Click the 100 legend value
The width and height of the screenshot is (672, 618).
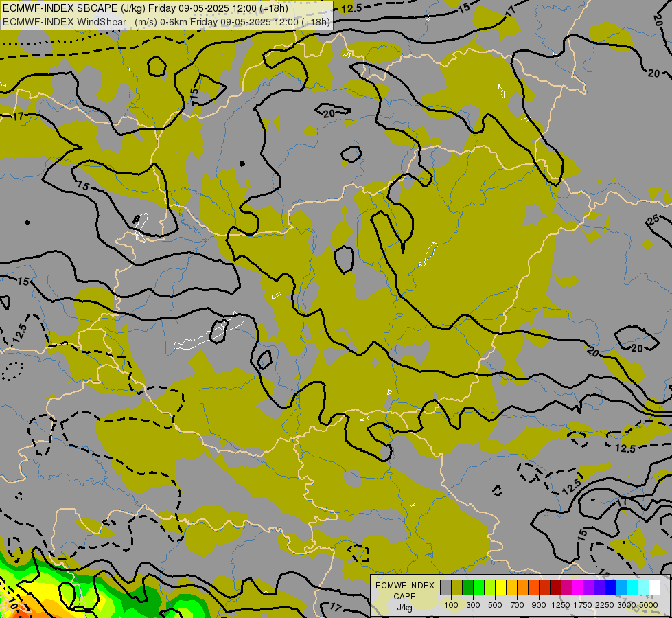click(451, 605)
